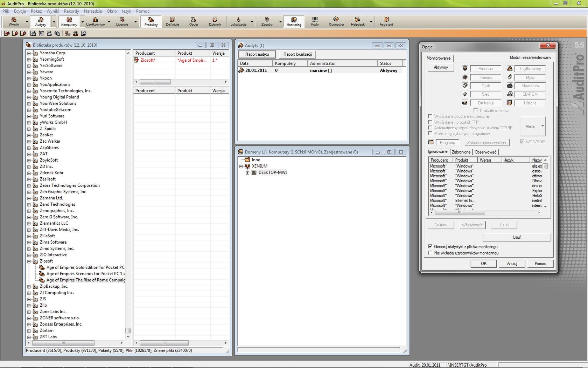
Task: Collapse the XENIUM domain node
Action: [241, 166]
